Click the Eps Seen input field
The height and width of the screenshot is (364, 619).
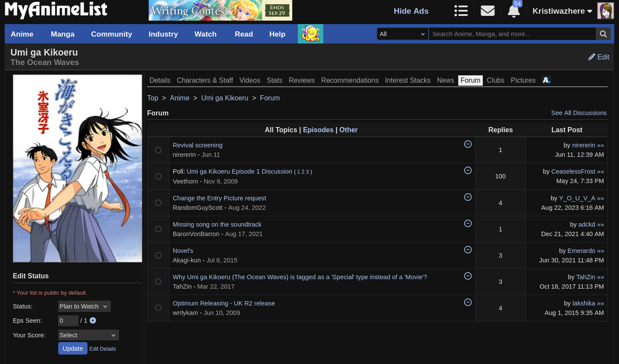tap(68, 320)
